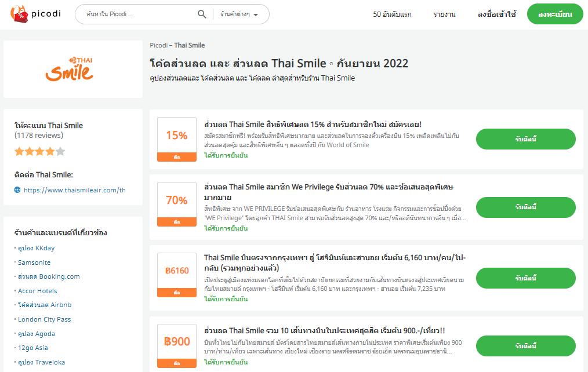This screenshot has width=588, height=372.
Task: Click รับดีลนี้ for the 70% deal
Action: tap(526, 207)
